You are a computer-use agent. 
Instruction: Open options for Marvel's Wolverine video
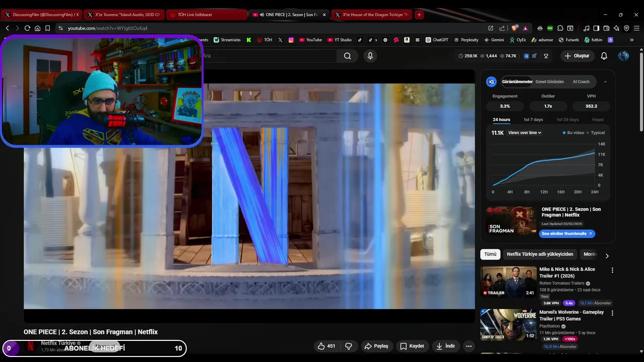[612, 313]
